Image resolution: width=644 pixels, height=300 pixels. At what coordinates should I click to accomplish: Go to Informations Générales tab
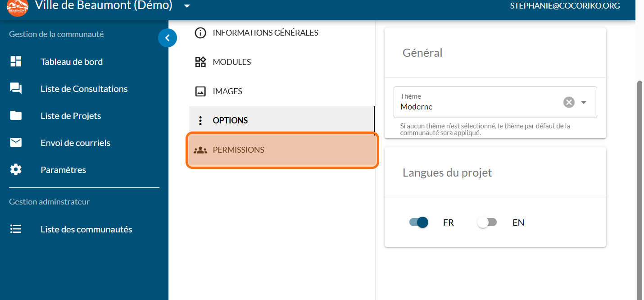click(x=265, y=33)
